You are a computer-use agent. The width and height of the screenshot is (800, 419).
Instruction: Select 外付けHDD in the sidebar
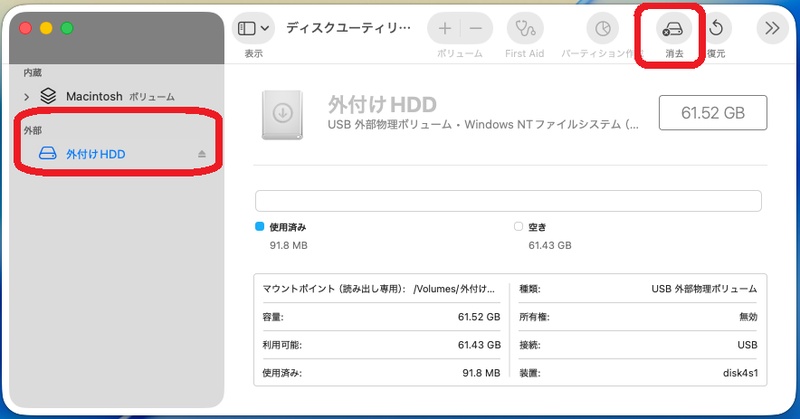click(95, 154)
